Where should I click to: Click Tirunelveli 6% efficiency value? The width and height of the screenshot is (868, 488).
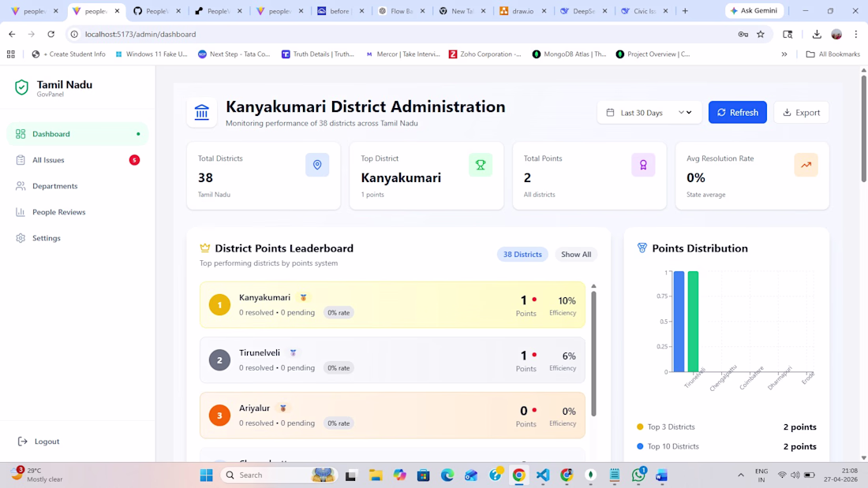coord(569,356)
